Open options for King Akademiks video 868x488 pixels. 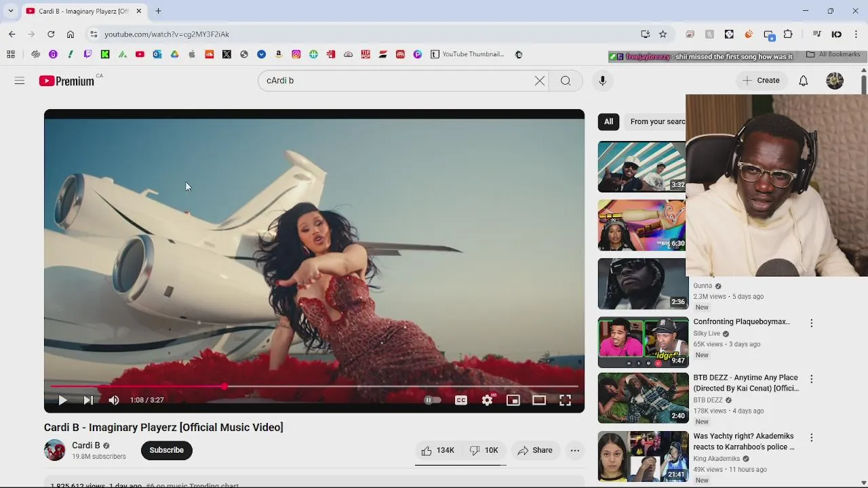point(811,438)
